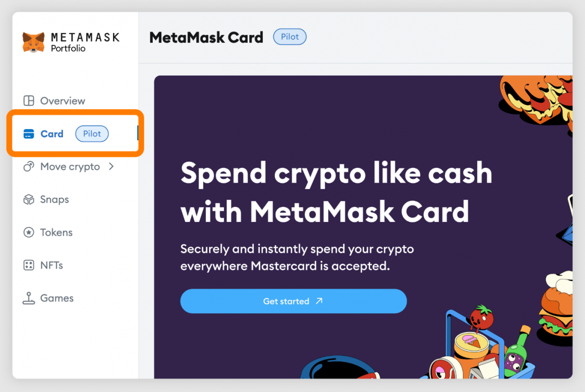
Task: Click the Overview grid icon
Action: pyautogui.click(x=28, y=100)
